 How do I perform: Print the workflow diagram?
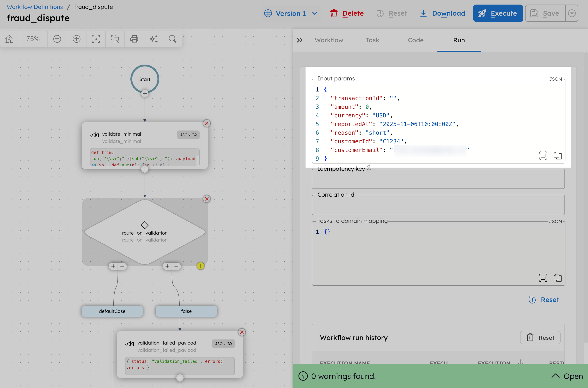pyautogui.click(x=134, y=39)
